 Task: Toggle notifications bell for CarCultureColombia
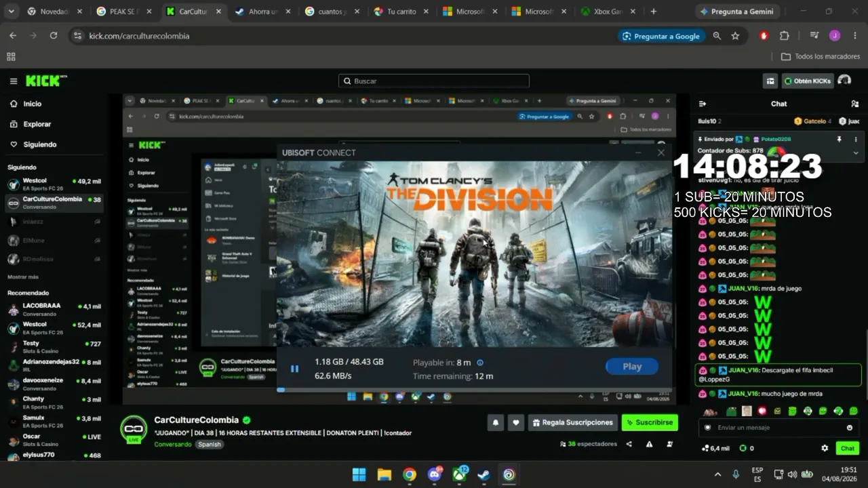point(496,422)
